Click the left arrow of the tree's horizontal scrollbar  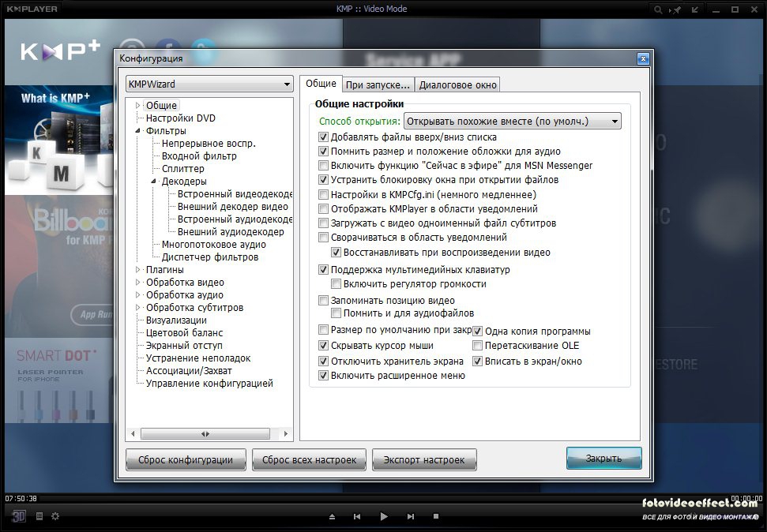133,433
